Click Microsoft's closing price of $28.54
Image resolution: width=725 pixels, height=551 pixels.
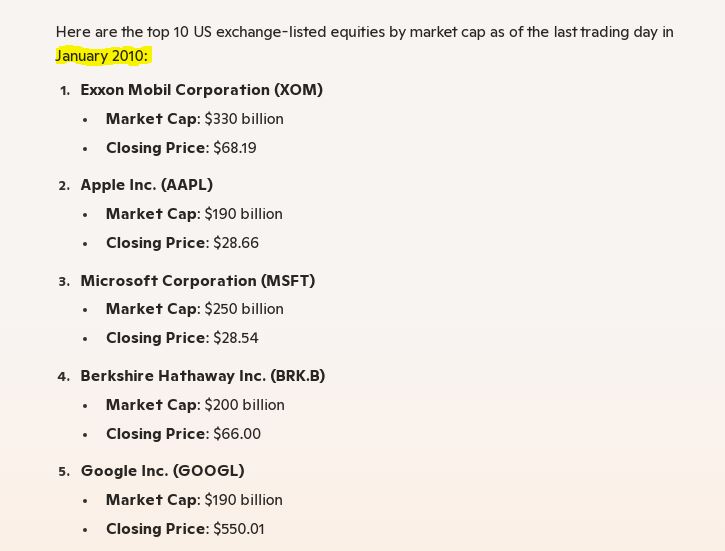[x=236, y=338]
